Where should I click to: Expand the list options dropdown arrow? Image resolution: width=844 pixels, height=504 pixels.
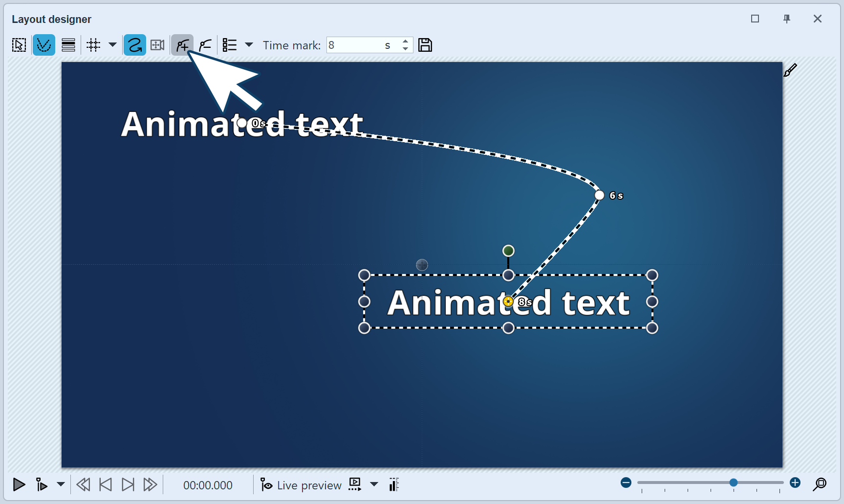click(x=249, y=45)
